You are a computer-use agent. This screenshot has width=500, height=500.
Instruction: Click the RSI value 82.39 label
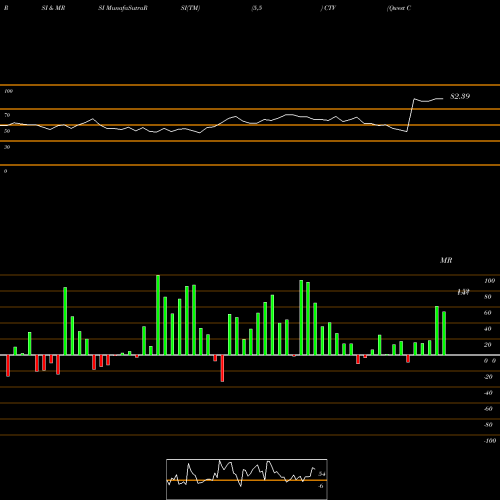[x=460, y=96]
